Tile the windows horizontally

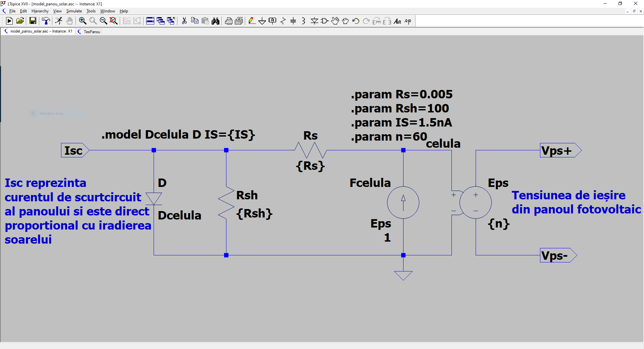(150, 21)
